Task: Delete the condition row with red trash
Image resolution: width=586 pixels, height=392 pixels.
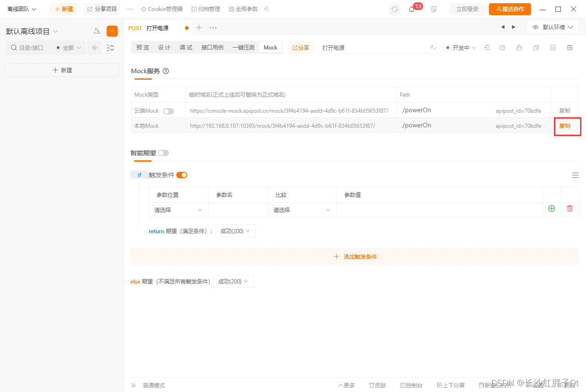Action: pyautogui.click(x=570, y=208)
